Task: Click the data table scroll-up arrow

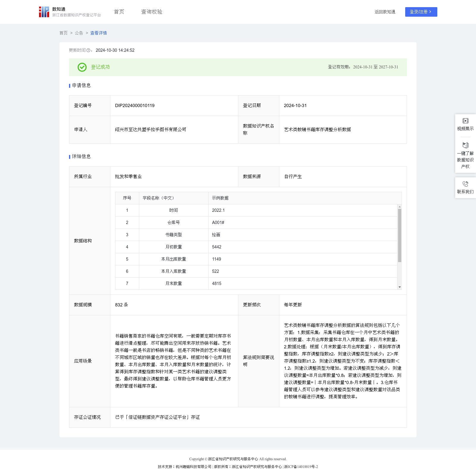Action: tap(400, 207)
